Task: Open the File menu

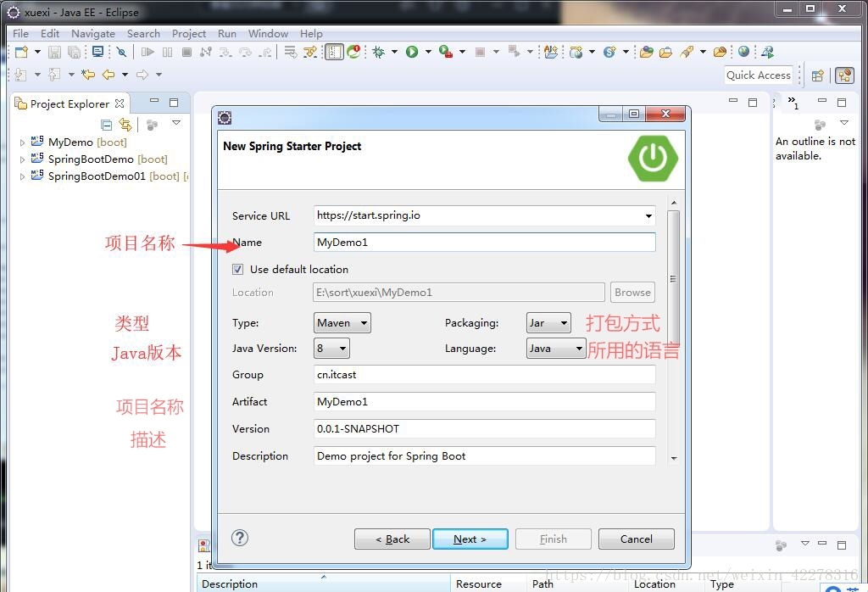Action: (20, 34)
